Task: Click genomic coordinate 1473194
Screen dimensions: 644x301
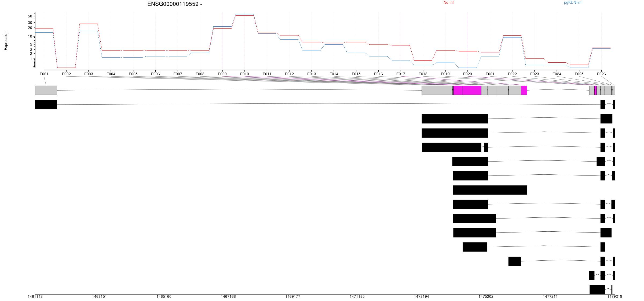Action: [422, 297]
